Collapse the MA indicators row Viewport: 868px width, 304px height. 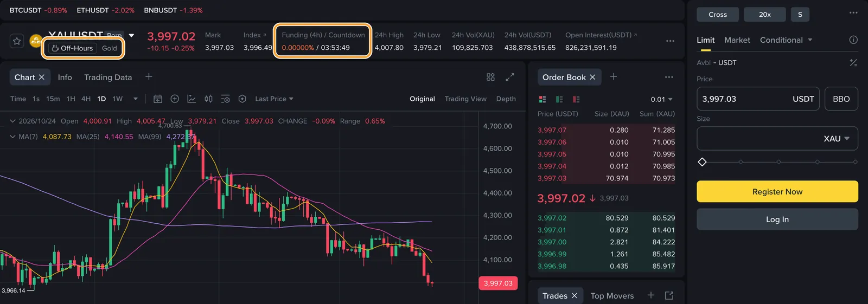[12, 137]
